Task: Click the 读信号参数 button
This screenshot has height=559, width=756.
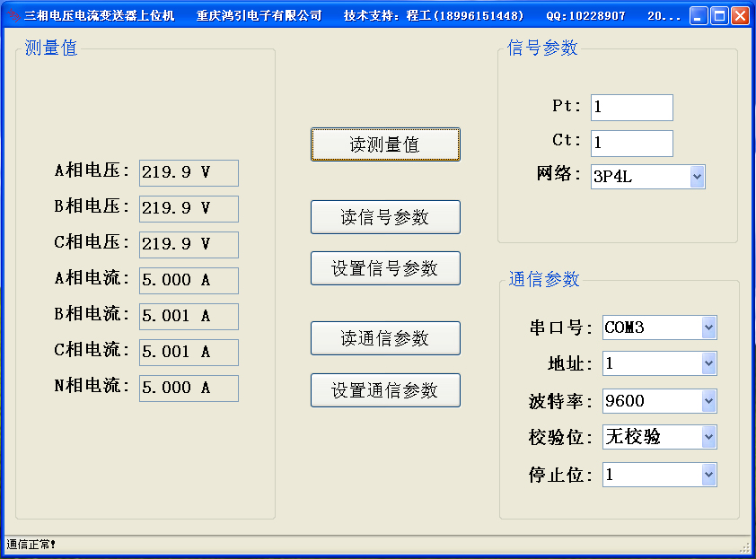Action: coord(384,216)
